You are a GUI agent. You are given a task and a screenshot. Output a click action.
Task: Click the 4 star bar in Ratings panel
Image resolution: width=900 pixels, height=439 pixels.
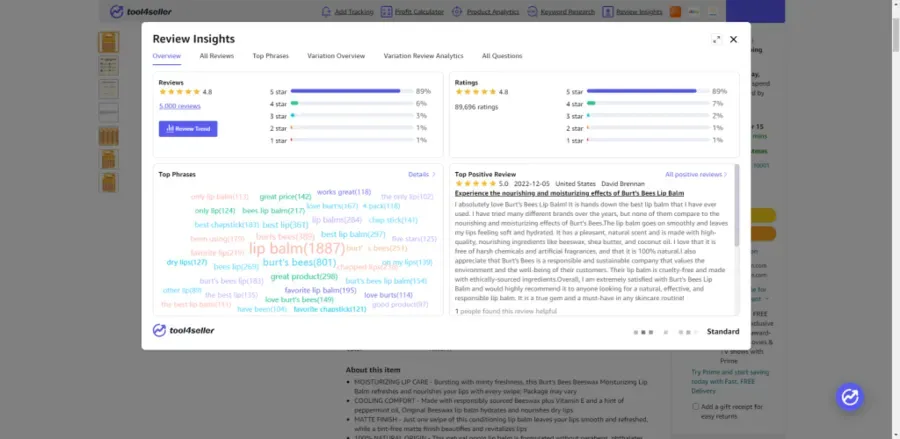pos(647,103)
